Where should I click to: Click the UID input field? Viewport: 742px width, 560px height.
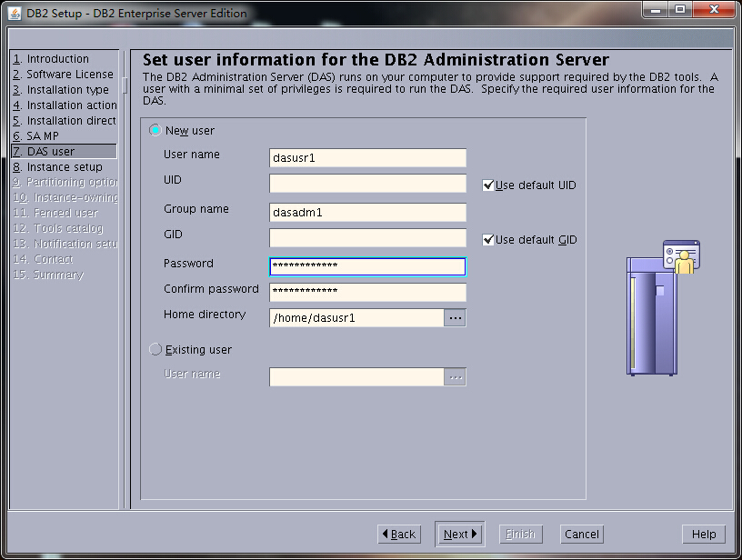pyautogui.click(x=367, y=183)
